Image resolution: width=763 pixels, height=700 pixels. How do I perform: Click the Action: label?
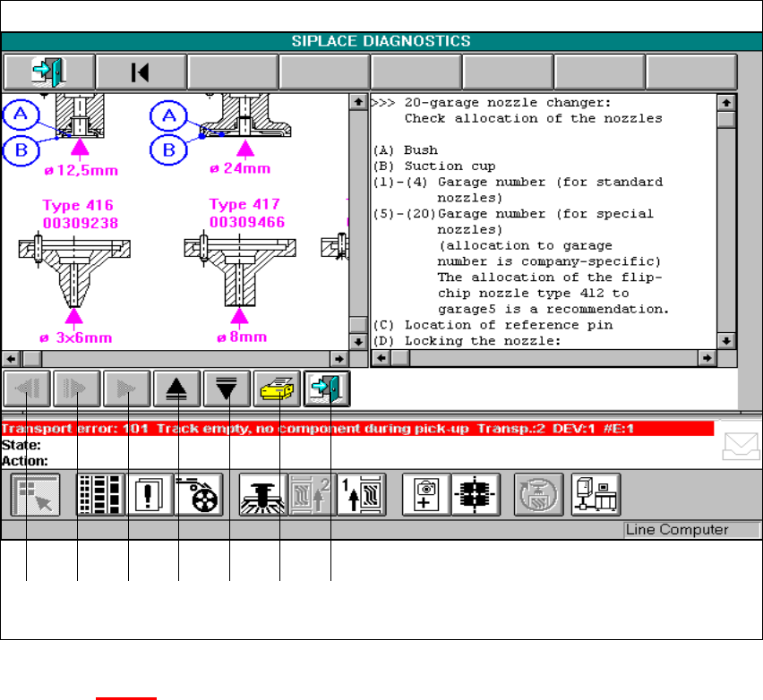25,461
